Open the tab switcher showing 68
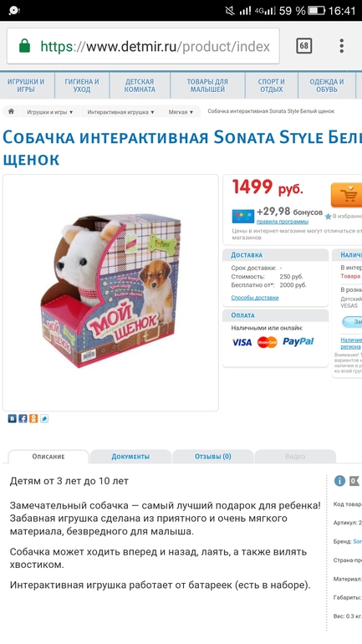Image resolution: width=362 pixels, height=644 pixels. click(x=304, y=46)
